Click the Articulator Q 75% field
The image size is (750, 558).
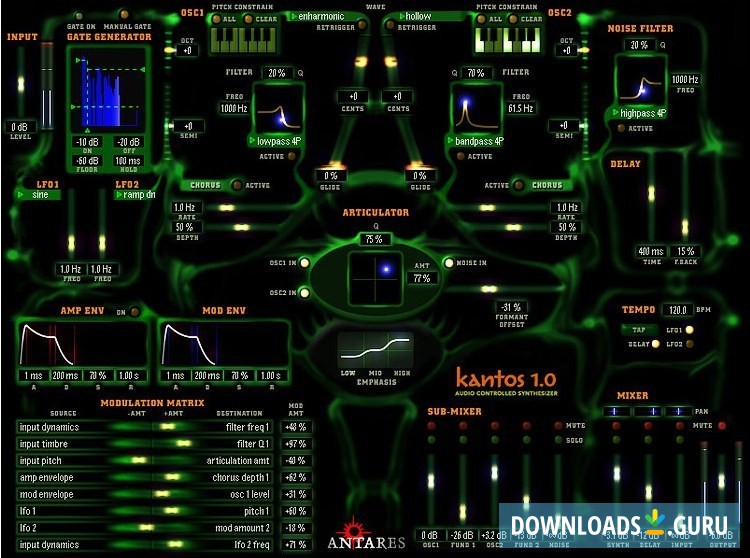(x=375, y=239)
